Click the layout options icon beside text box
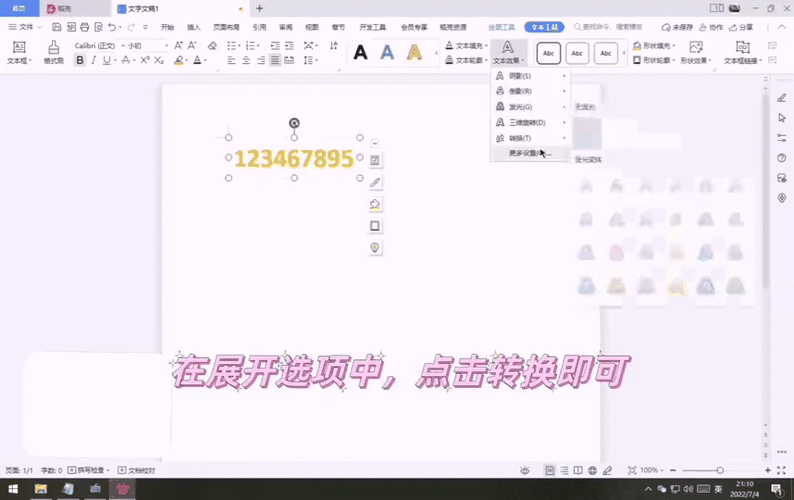Viewport: 794px width, 500px height. tap(375, 160)
